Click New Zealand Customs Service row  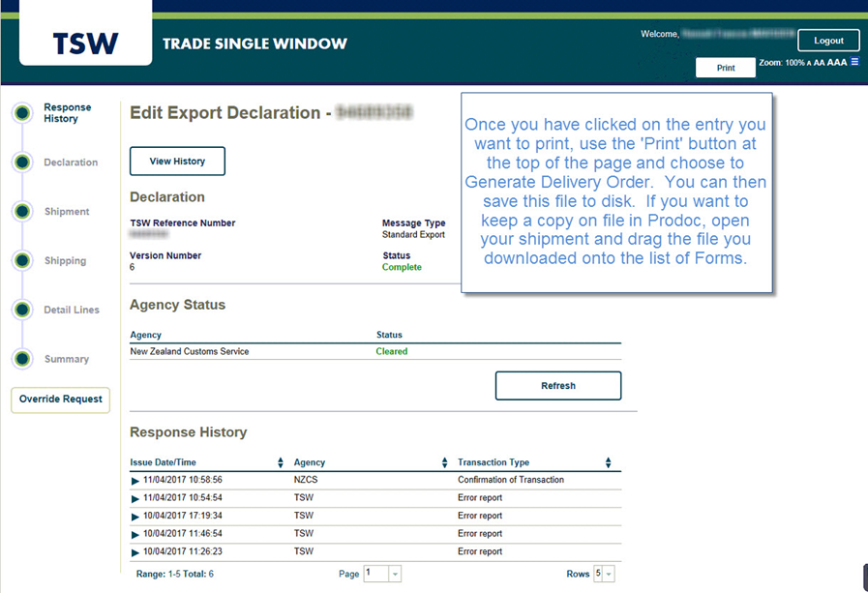[375, 351]
